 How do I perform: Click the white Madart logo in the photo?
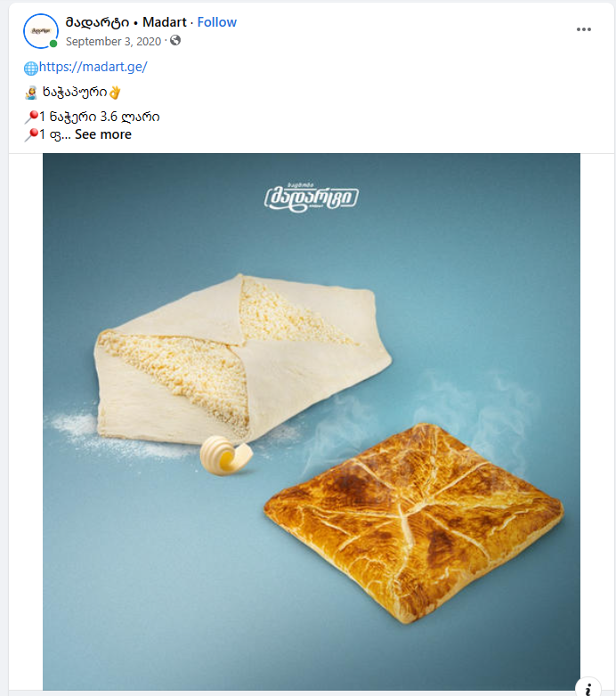pos(311,197)
